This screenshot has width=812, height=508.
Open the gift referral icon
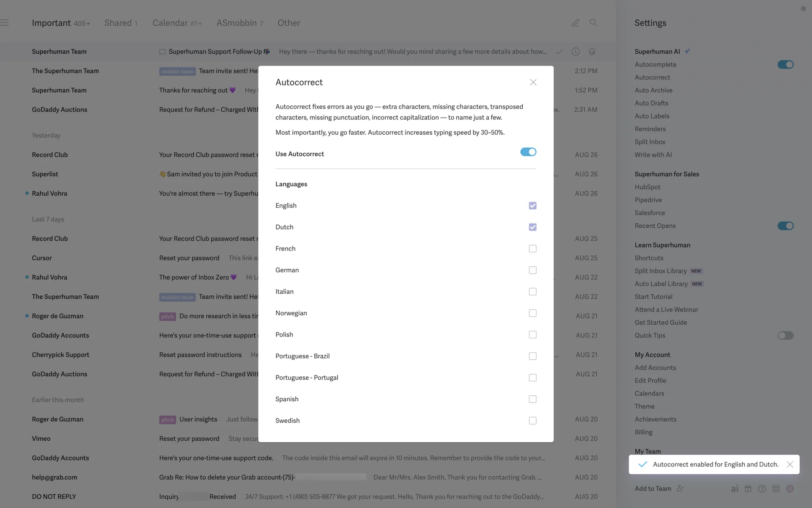click(748, 489)
